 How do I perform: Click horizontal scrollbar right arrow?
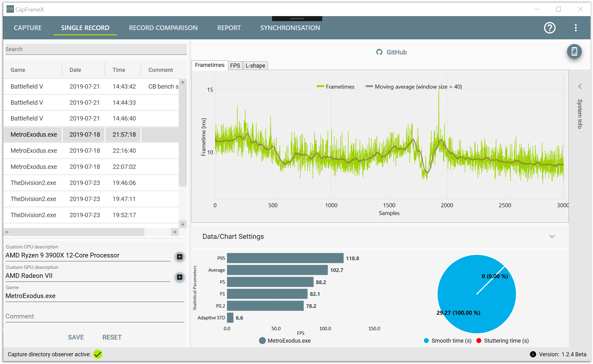tap(175, 232)
